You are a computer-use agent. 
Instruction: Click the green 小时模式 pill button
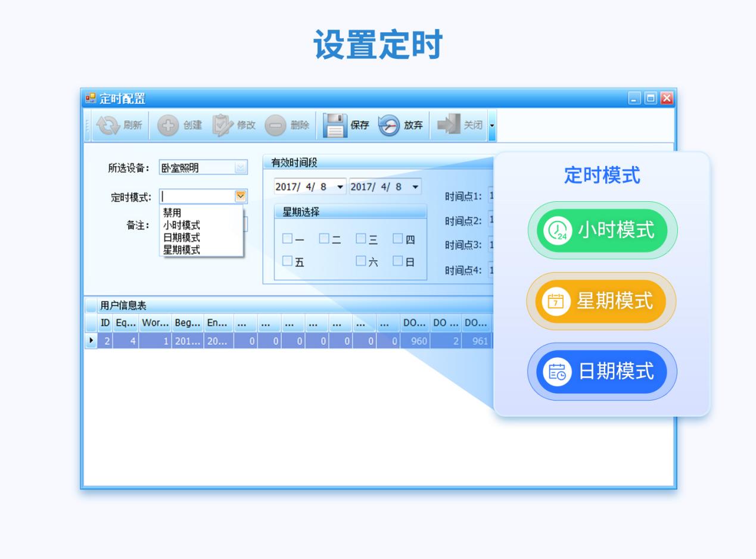tap(603, 230)
